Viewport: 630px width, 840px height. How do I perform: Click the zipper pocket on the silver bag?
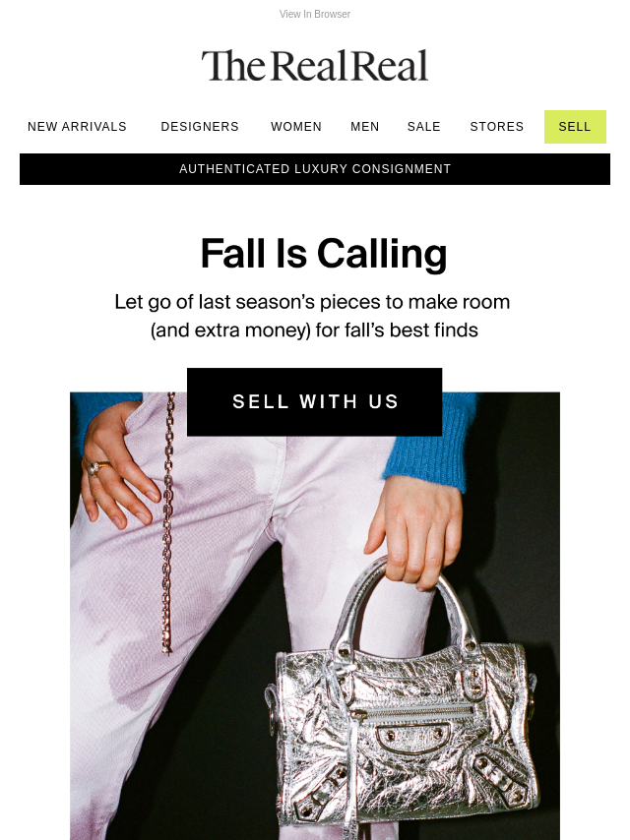point(412,712)
